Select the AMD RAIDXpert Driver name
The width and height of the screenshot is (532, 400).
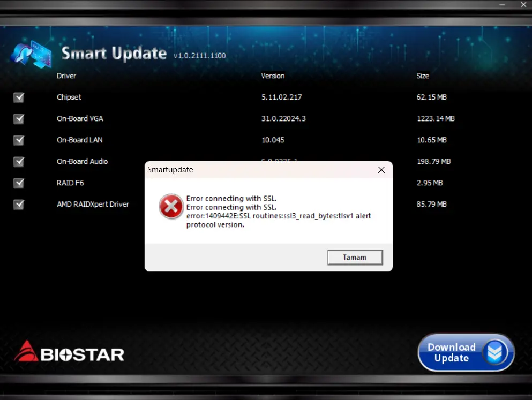(x=93, y=205)
